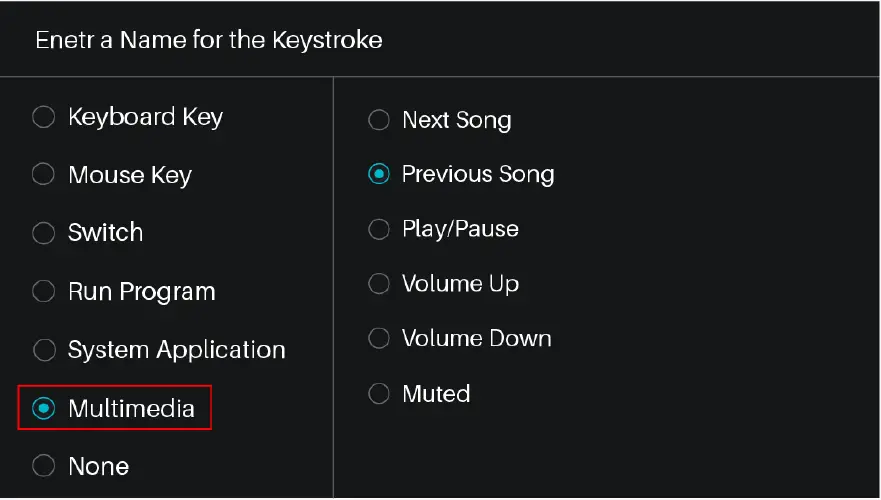Pick the Run Program option

[x=43, y=292]
